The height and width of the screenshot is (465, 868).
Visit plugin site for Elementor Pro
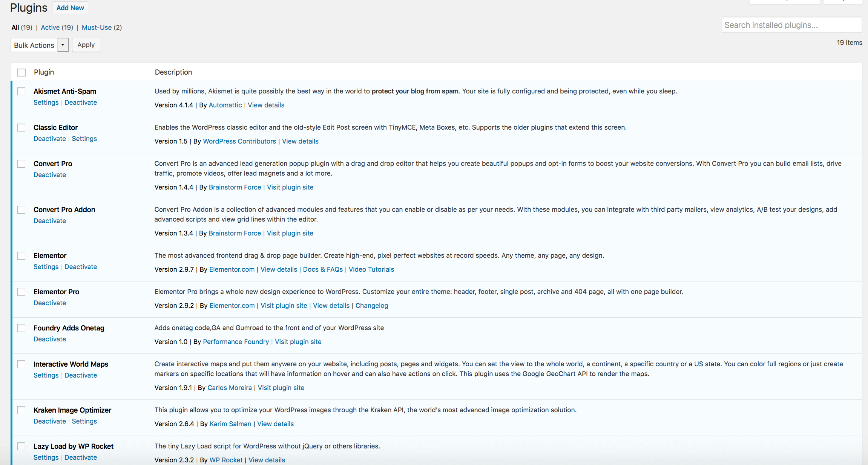coord(284,306)
